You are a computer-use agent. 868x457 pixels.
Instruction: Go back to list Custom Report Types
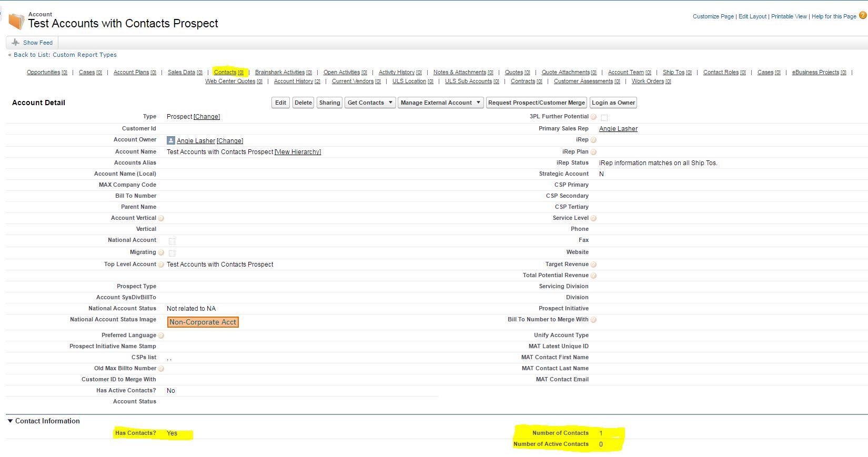65,55
